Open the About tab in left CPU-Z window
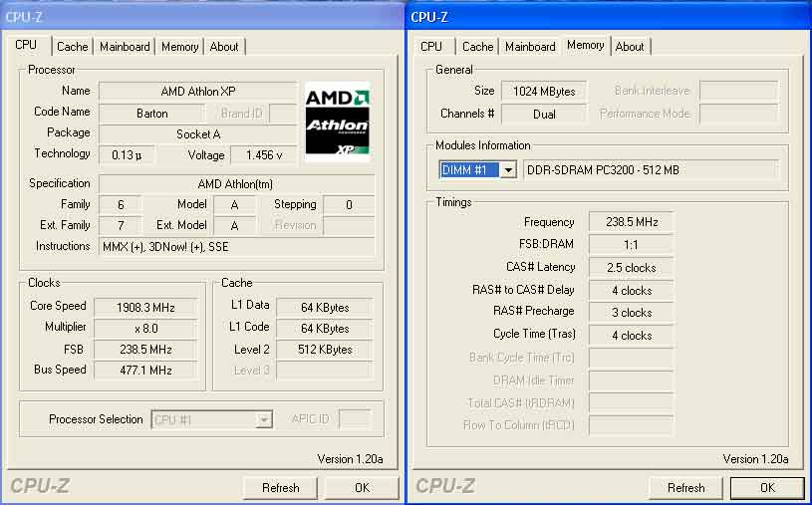This screenshot has height=505, width=812. tap(224, 47)
